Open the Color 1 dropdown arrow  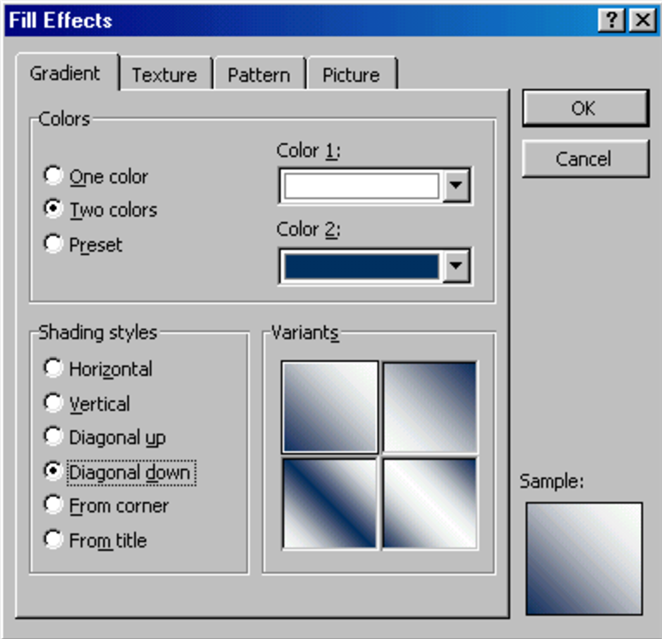click(x=457, y=186)
